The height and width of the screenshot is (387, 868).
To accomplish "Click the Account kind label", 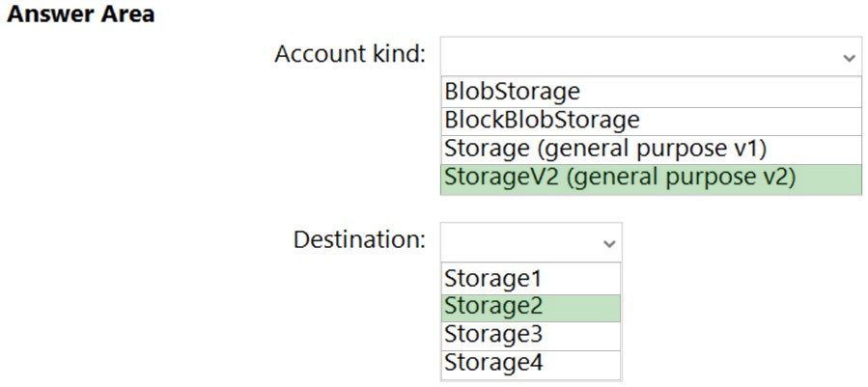I will click(350, 55).
